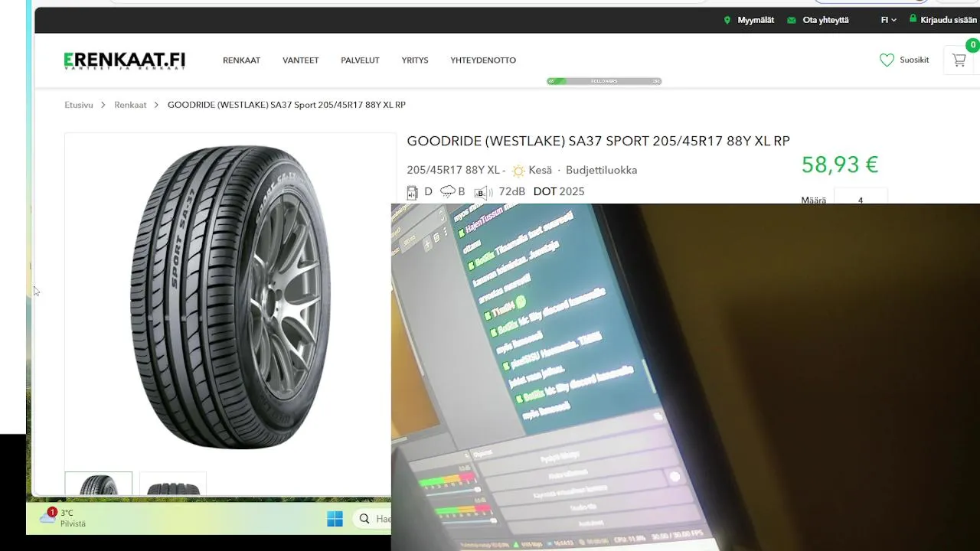Click the product title heading
This screenshot has width=980, height=551.
click(598, 141)
